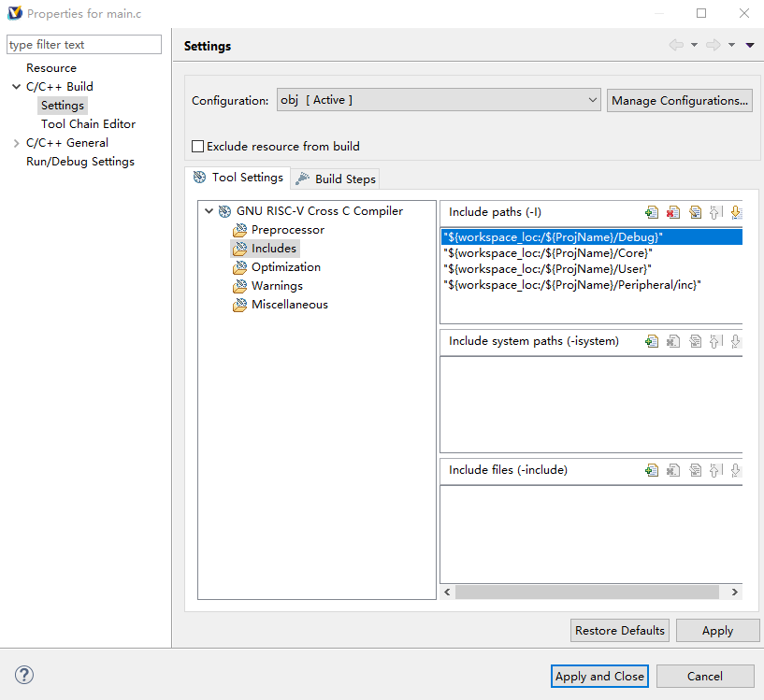Select the Optimization compiler settings
764x700 pixels.
point(285,267)
